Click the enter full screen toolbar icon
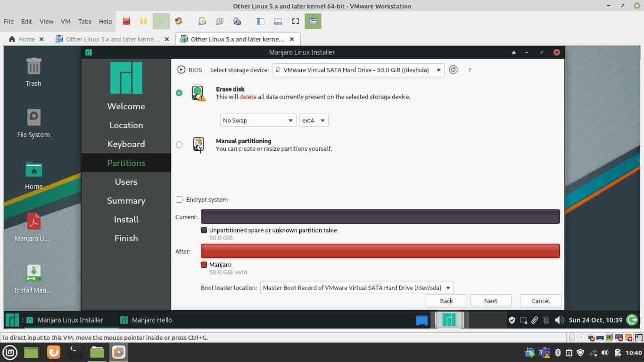 click(296, 21)
